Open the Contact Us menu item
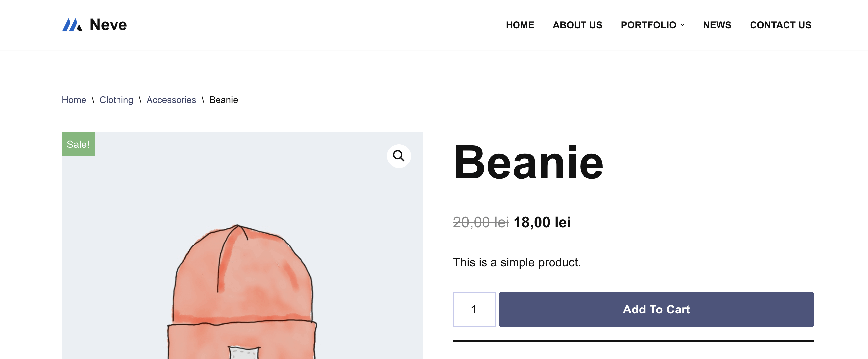868x359 pixels. click(x=780, y=25)
